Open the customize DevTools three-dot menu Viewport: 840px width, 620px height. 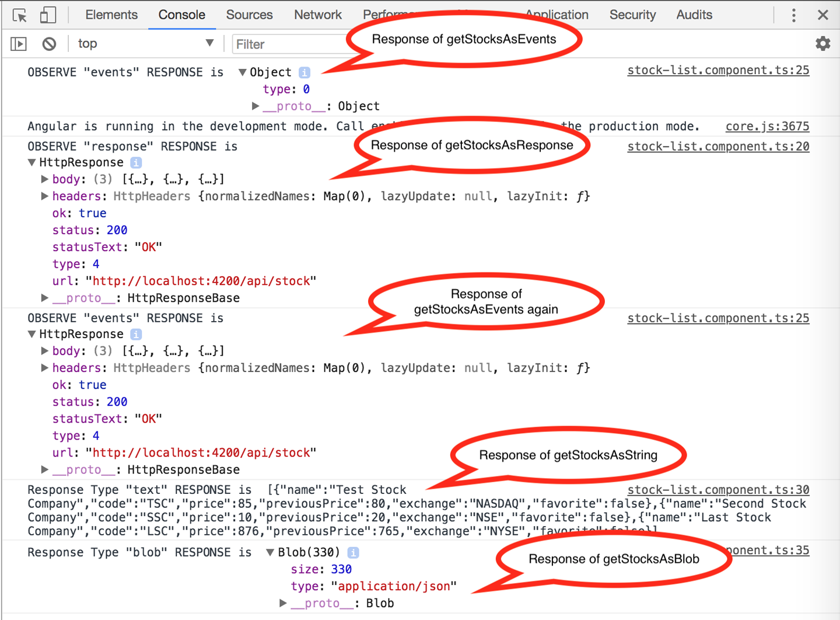(794, 15)
